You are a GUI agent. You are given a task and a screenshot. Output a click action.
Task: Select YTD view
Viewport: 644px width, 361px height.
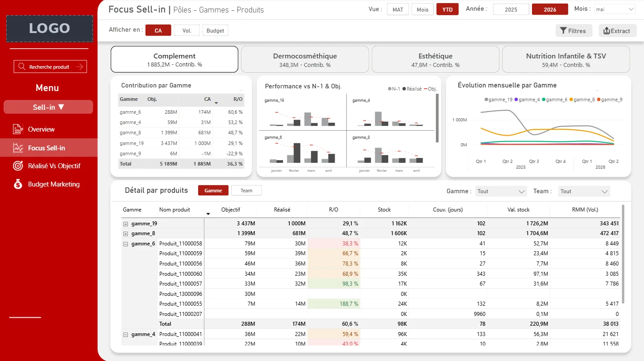tap(448, 9)
